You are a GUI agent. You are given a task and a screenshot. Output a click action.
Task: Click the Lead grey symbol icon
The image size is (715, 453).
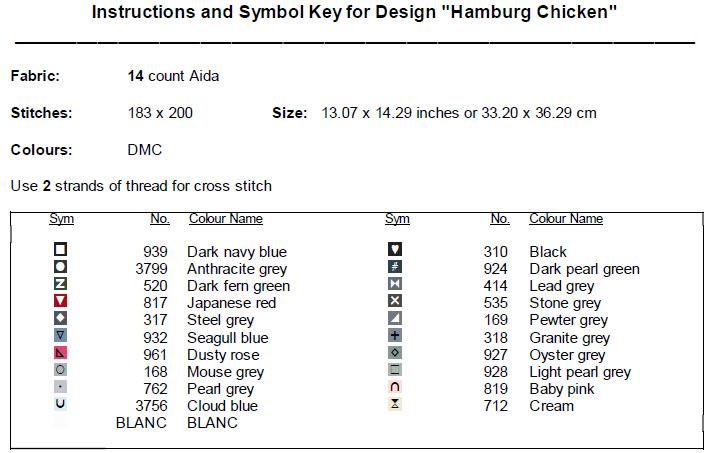395,284
